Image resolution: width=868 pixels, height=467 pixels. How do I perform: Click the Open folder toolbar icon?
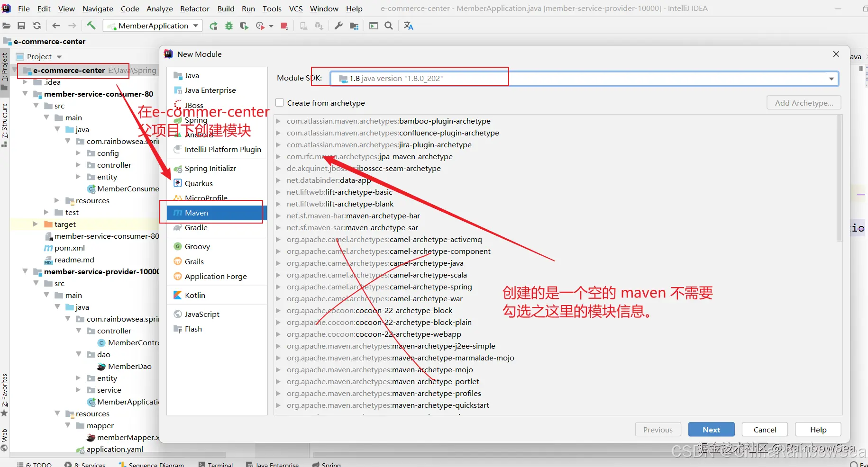click(x=7, y=26)
